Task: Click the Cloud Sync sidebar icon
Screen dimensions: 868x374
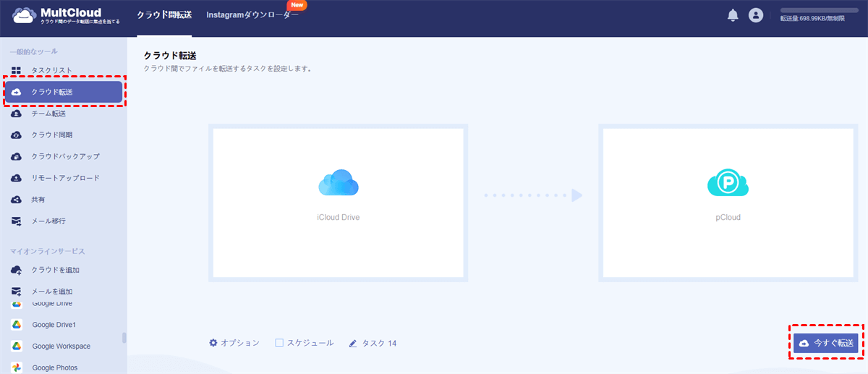Action: [16, 135]
